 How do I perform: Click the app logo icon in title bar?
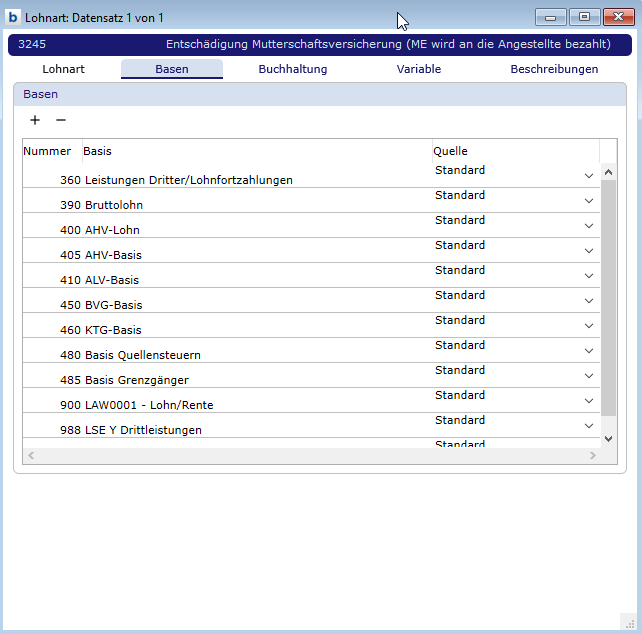[x=13, y=17]
